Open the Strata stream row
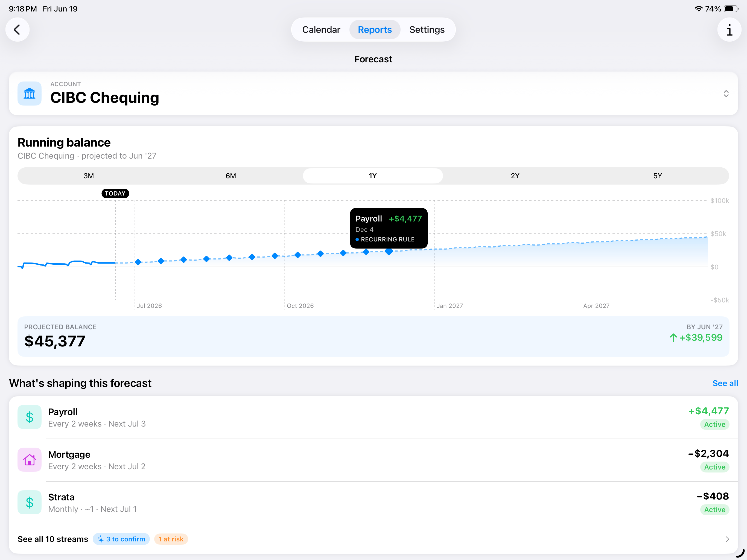The height and width of the screenshot is (560, 747). coord(373,503)
